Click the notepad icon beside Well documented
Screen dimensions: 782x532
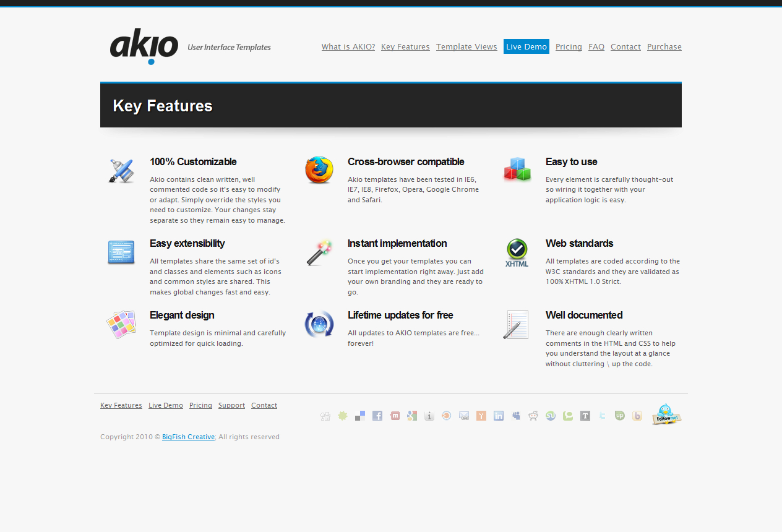(x=516, y=325)
